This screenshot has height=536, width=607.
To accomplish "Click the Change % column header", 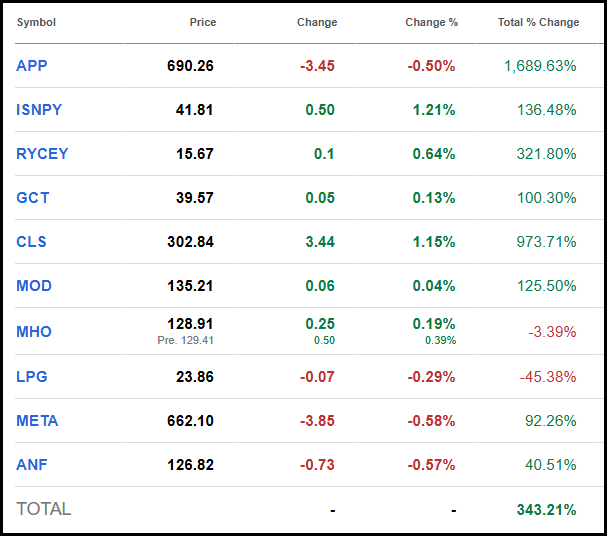I will point(431,22).
